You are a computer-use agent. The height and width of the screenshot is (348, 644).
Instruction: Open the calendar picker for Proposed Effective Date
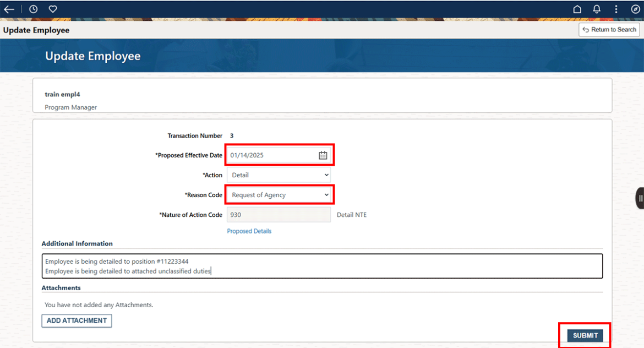tap(323, 155)
